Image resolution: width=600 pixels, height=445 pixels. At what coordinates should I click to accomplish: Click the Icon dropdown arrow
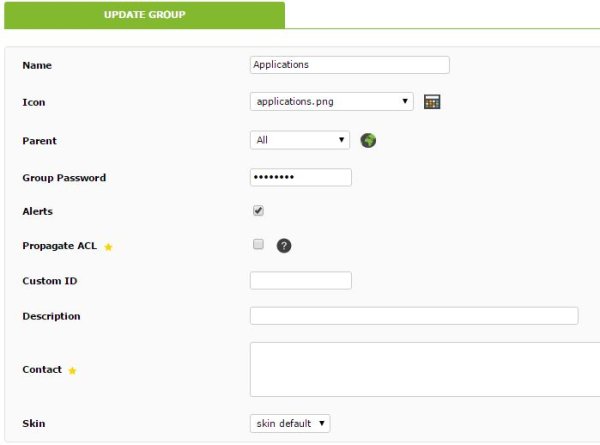coord(405,101)
